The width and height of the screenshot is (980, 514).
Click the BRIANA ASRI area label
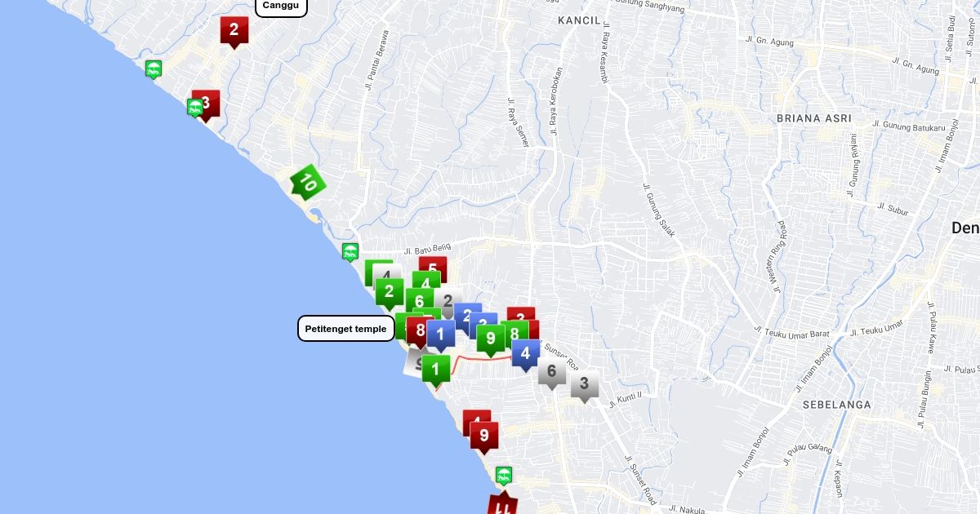click(x=814, y=118)
